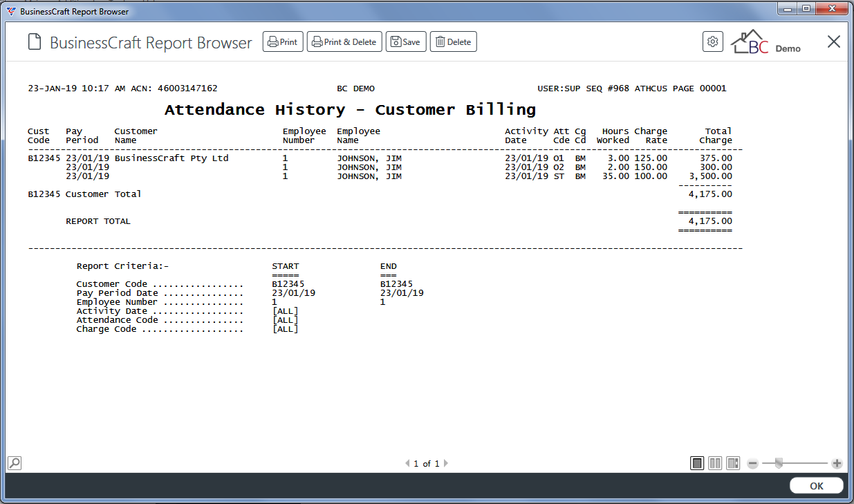Image resolution: width=854 pixels, height=504 pixels.
Task: Close the report browser with the X icon
Action: (x=834, y=41)
